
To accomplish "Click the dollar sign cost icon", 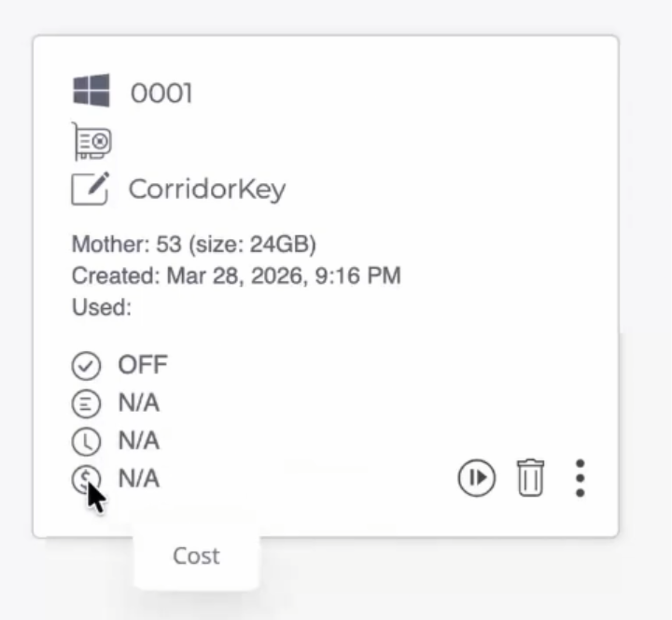I will point(86,479).
